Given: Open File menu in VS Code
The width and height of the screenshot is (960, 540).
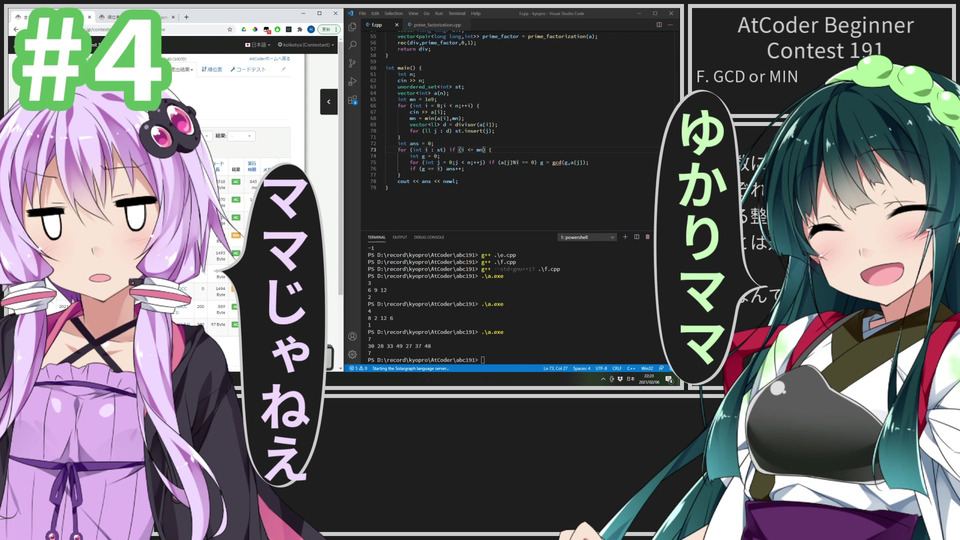Looking at the screenshot, I should (362, 13).
